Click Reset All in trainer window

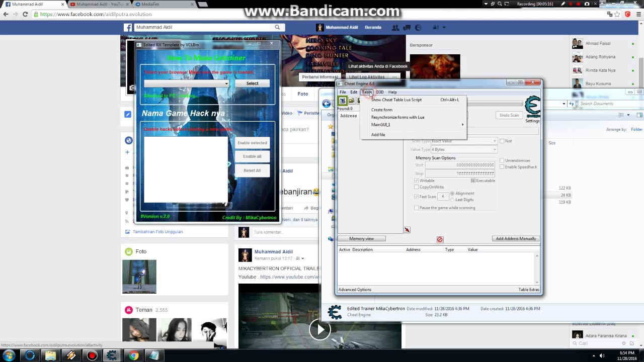coord(252,170)
